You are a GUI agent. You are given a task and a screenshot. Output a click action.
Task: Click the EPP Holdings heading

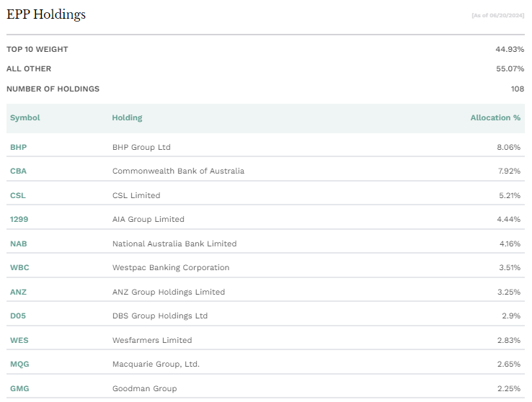click(46, 14)
